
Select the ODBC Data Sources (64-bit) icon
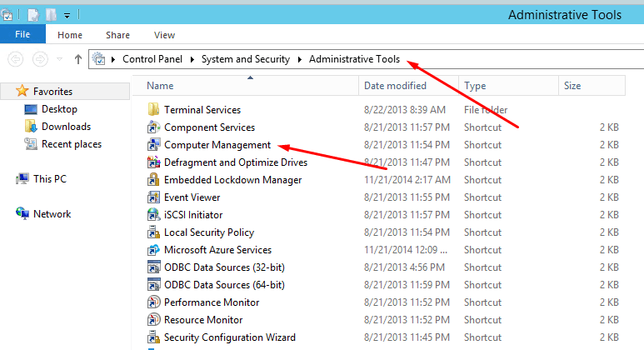pyautogui.click(x=153, y=284)
